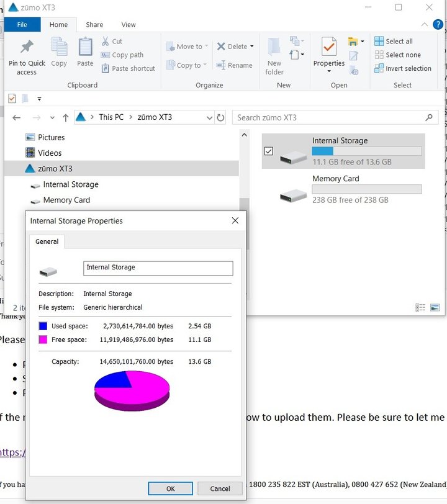The image size is (447, 504).
Task: Click the Rename ribbon icon
Action: tap(235, 65)
